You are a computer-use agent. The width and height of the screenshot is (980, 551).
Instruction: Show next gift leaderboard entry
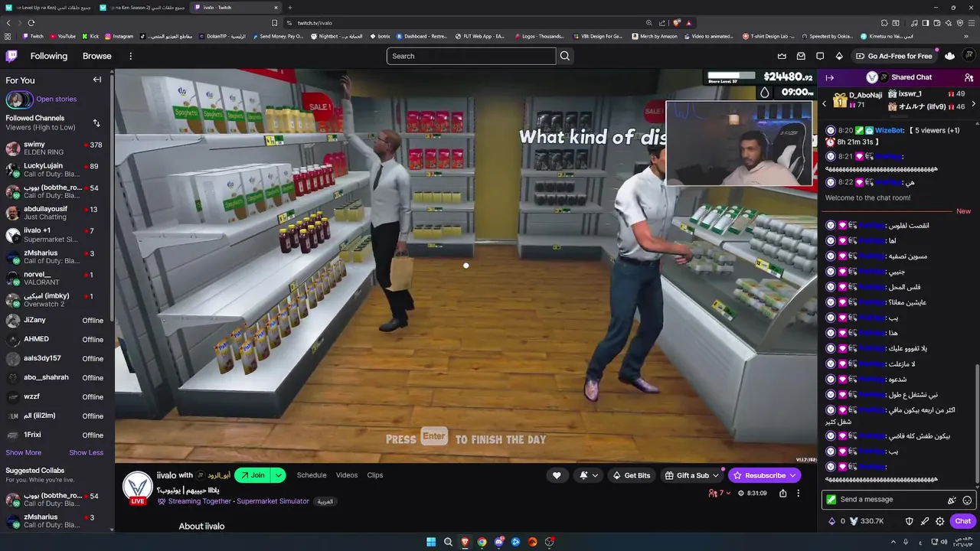[973, 103]
